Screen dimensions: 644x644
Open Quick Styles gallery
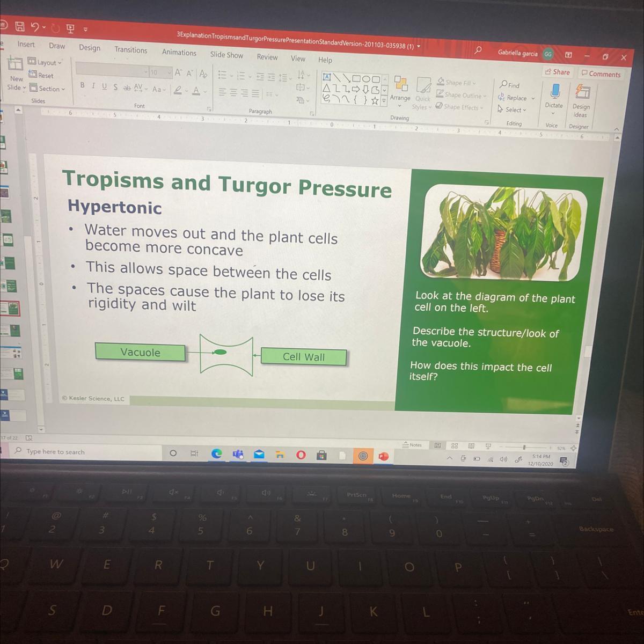(x=422, y=95)
